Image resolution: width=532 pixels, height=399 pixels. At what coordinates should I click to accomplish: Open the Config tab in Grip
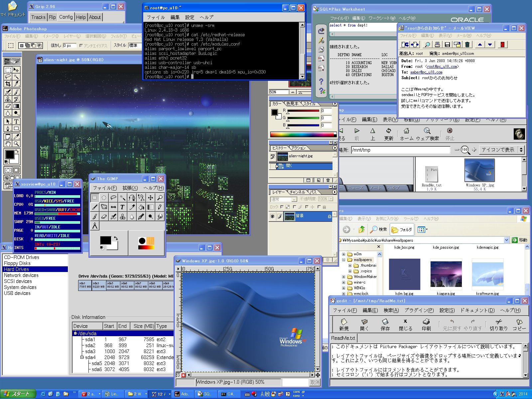click(66, 17)
